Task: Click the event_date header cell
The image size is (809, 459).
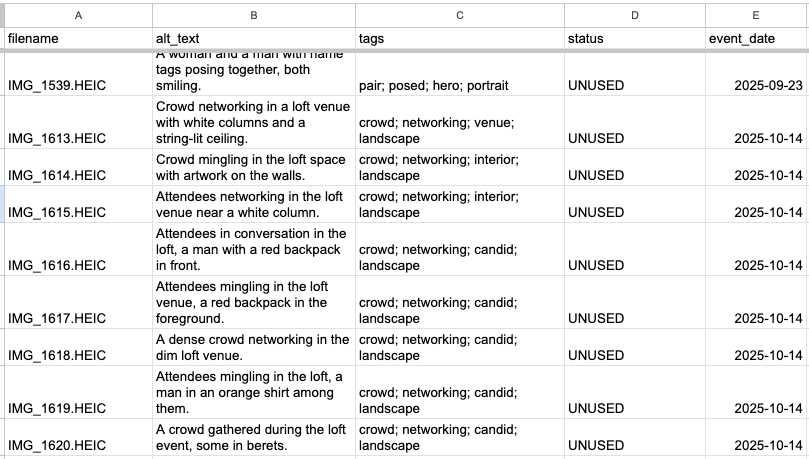Action: pos(756,39)
